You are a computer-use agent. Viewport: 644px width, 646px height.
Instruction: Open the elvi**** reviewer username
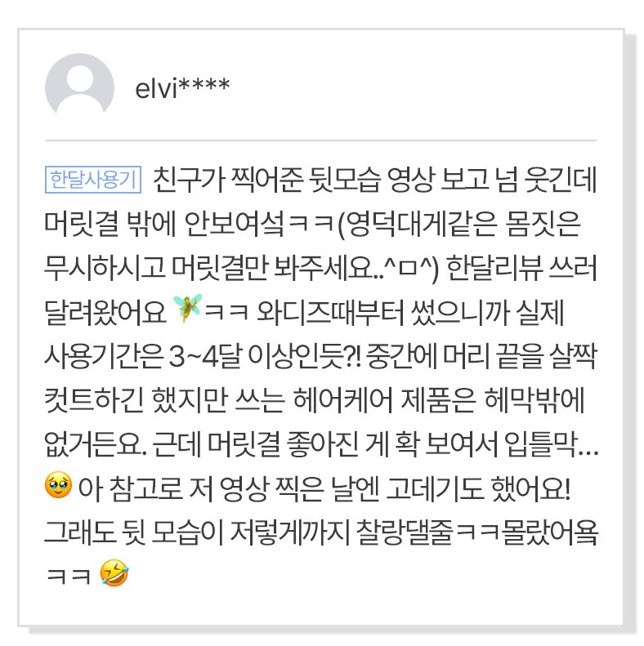coord(182,87)
